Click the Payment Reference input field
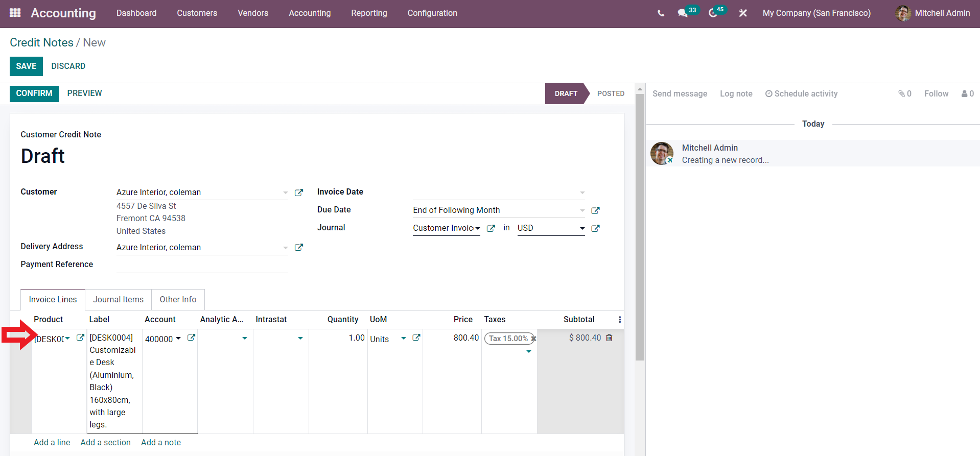 click(x=202, y=265)
